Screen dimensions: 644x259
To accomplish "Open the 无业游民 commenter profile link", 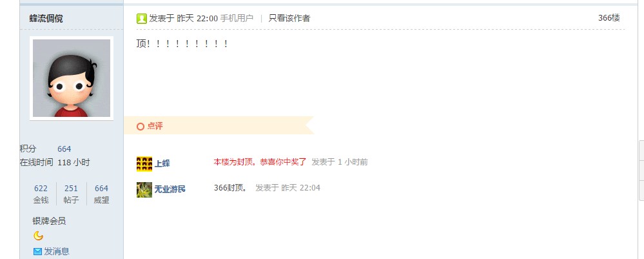I will (x=170, y=189).
